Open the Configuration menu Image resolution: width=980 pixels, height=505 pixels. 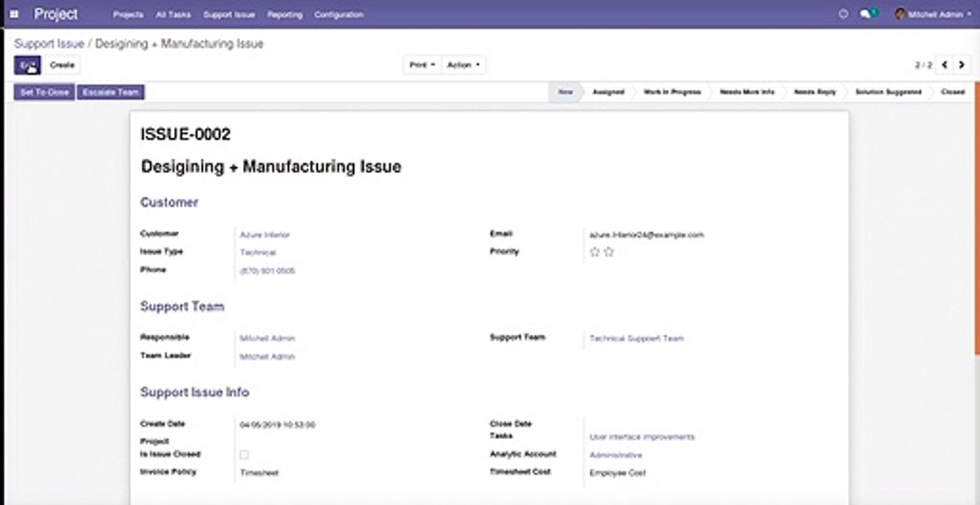click(339, 15)
